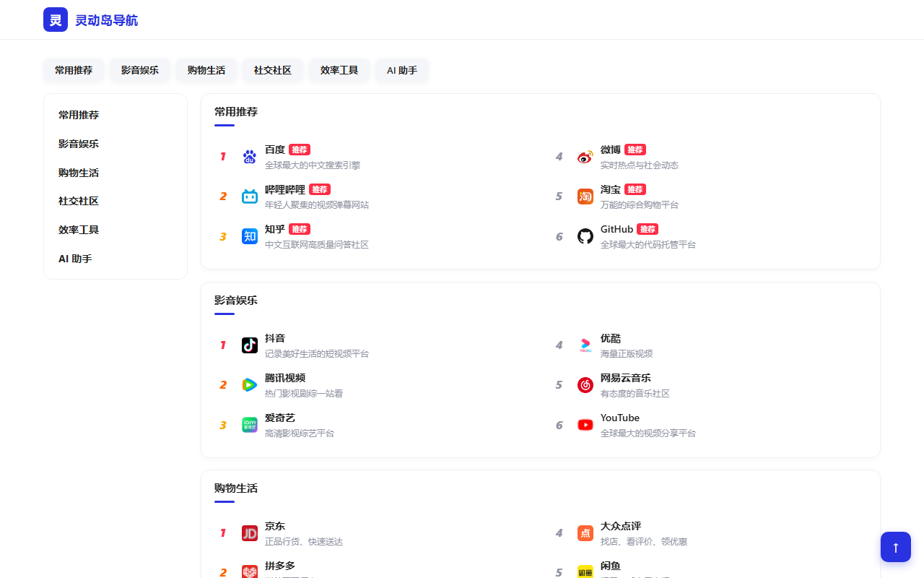Image resolution: width=924 pixels, height=578 pixels.
Task: Switch to the 社交社区 top tab
Action: point(273,70)
